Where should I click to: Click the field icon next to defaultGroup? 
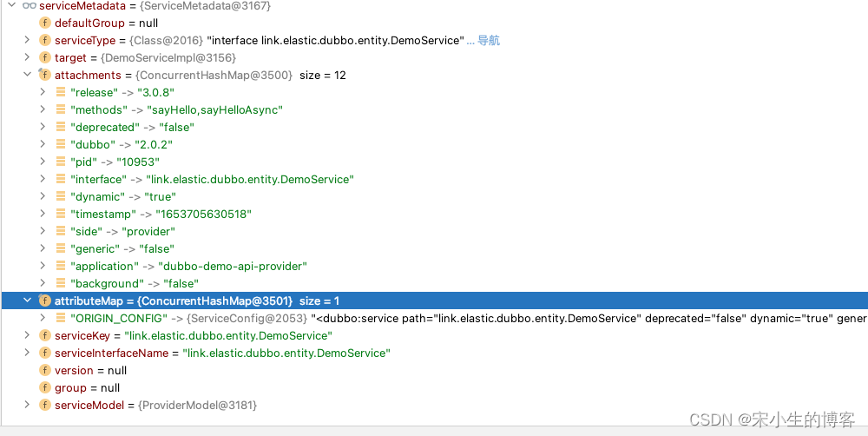45,23
